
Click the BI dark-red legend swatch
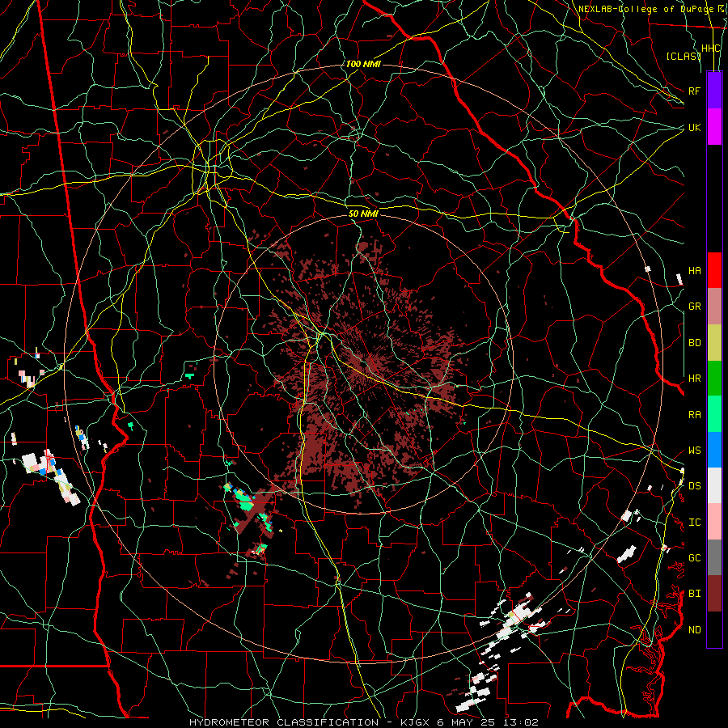click(714, 594)
